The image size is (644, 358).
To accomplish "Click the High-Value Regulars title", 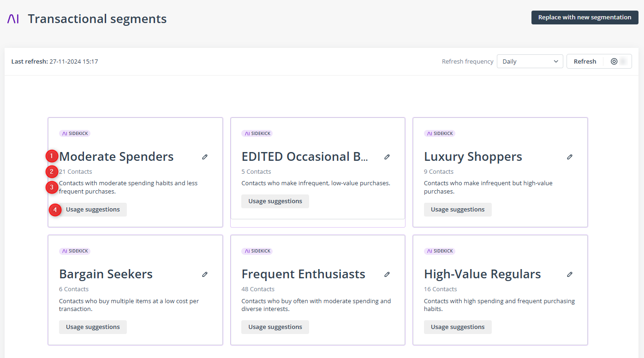I will pyautogui.click(x=483, y=274).
